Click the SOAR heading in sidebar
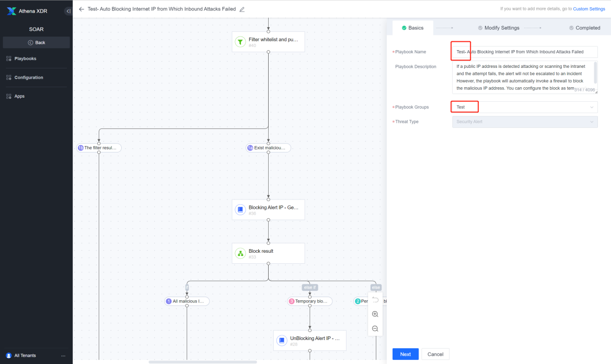 (x=36, y=29)
